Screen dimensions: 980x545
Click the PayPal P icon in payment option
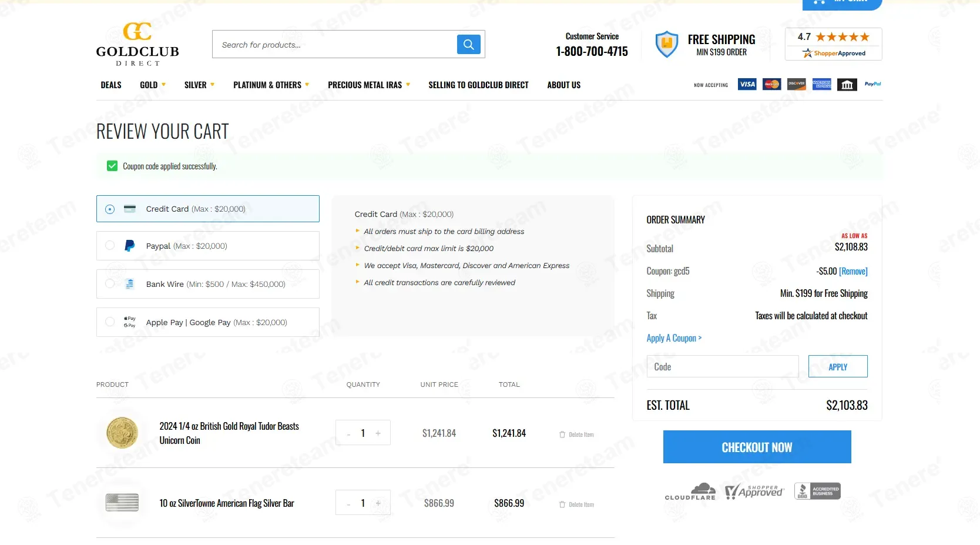coord(130,246)
